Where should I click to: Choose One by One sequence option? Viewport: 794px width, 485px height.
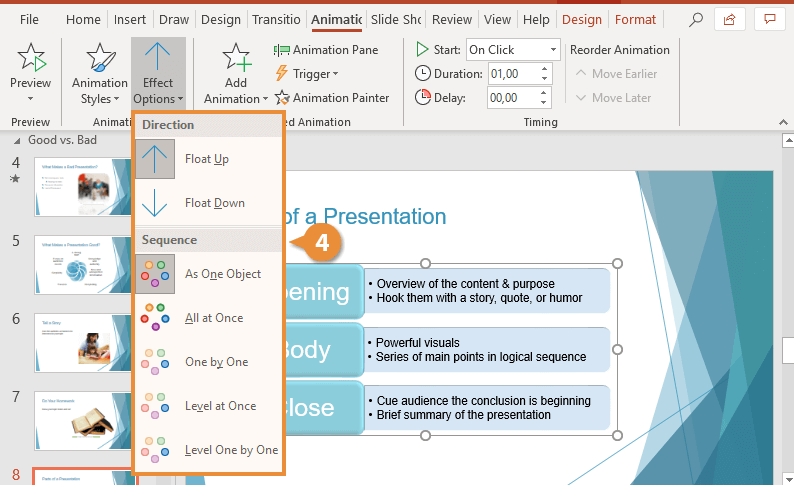pos(208,362)
